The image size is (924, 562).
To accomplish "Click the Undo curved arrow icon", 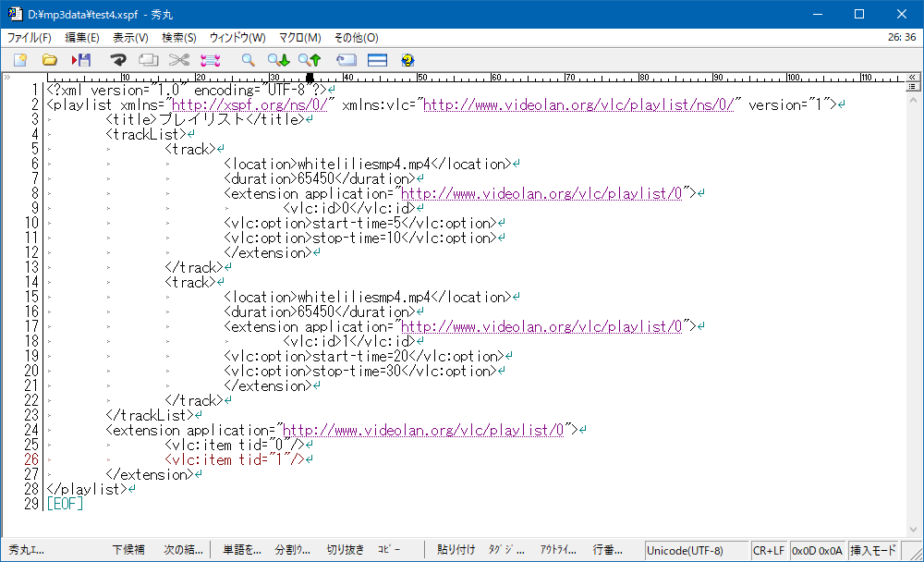I will (x=118, y=60).
